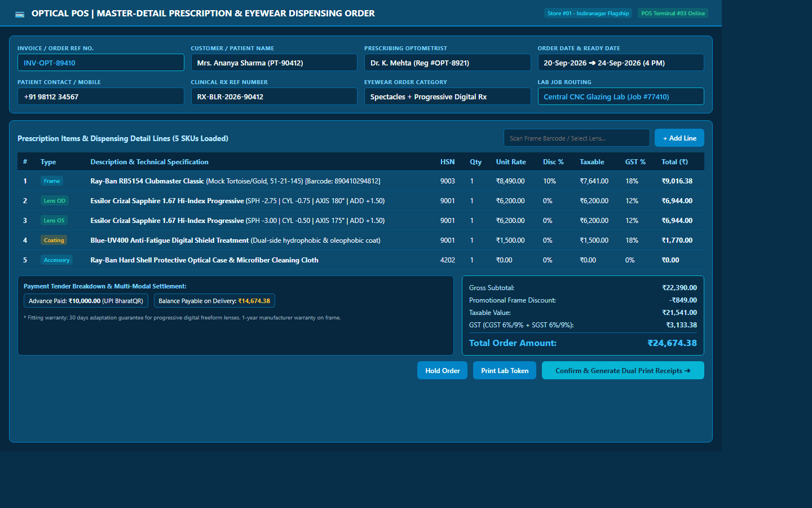
Task: Click the GST % column header
Action: 636,162
